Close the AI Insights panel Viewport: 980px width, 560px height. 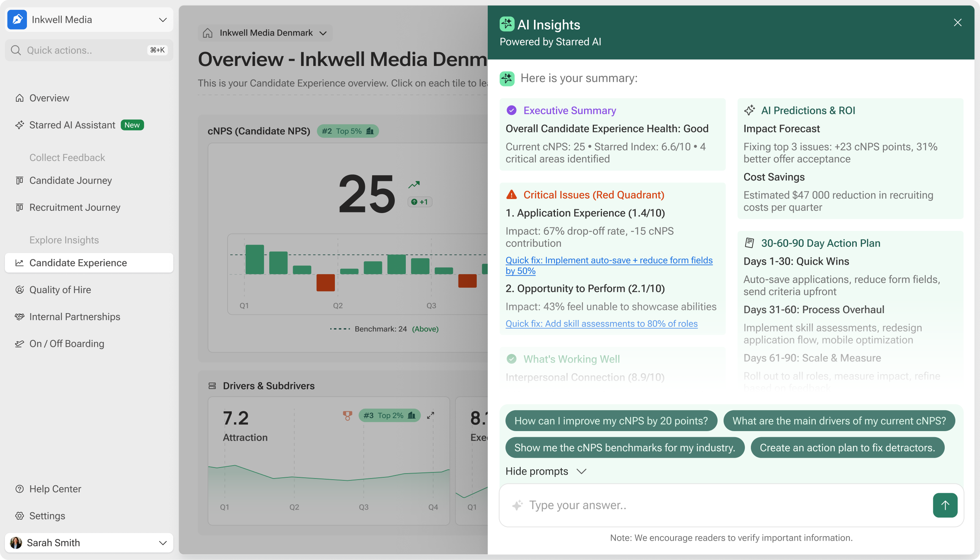[x=957, y=23]
